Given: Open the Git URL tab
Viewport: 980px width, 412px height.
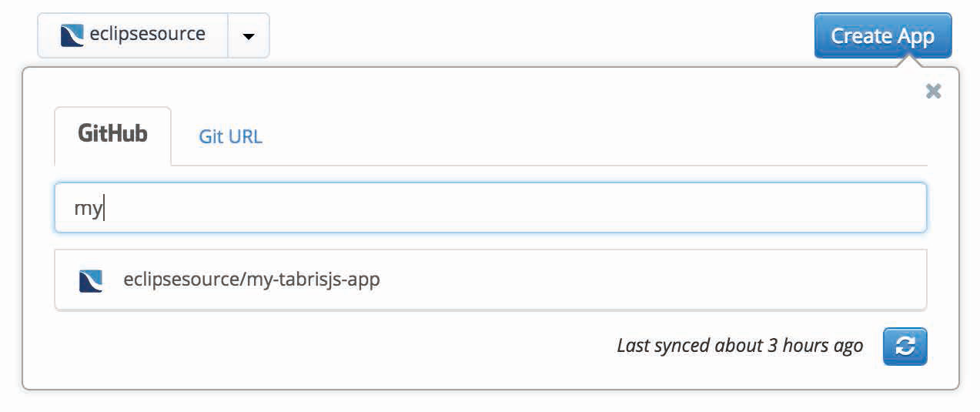Looking at the screenshot, I should [x=230, y=137].
